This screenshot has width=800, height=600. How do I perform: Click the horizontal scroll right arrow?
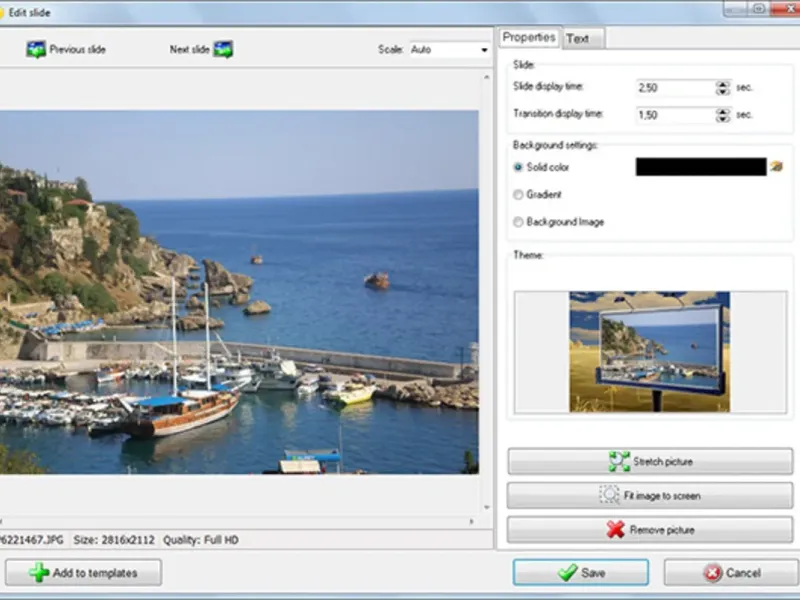click(471, 521)
